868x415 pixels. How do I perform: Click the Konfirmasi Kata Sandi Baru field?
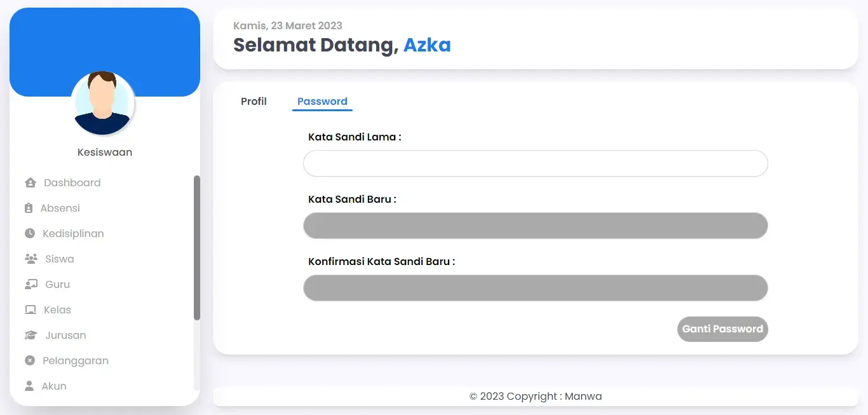(536, 288)
